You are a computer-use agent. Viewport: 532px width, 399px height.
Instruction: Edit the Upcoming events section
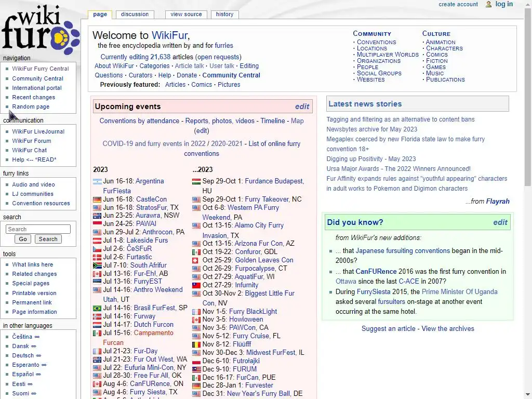[x=302, y=107]
